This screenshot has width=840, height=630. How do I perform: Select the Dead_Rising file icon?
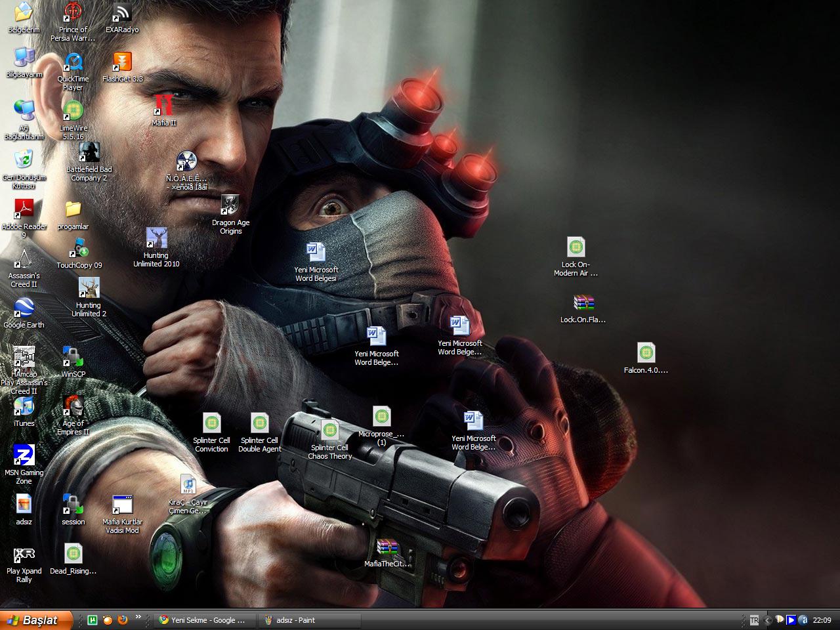pos(73,553)
